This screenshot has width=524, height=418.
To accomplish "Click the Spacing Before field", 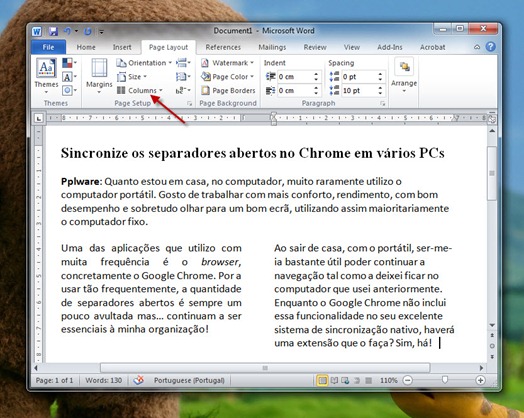I will point(359,77).
